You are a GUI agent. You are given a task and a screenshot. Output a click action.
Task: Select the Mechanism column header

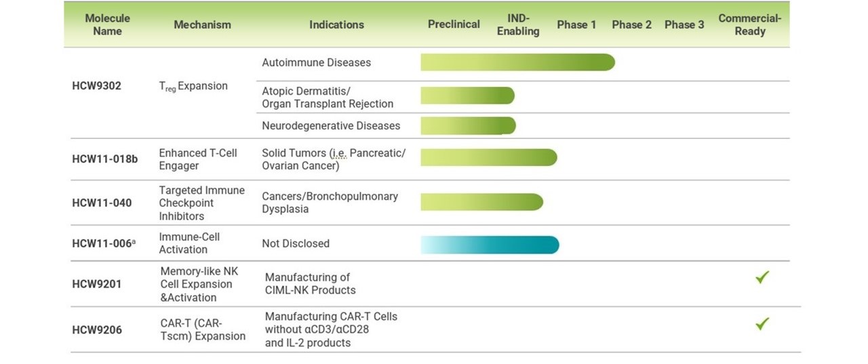tap(202, 24)
